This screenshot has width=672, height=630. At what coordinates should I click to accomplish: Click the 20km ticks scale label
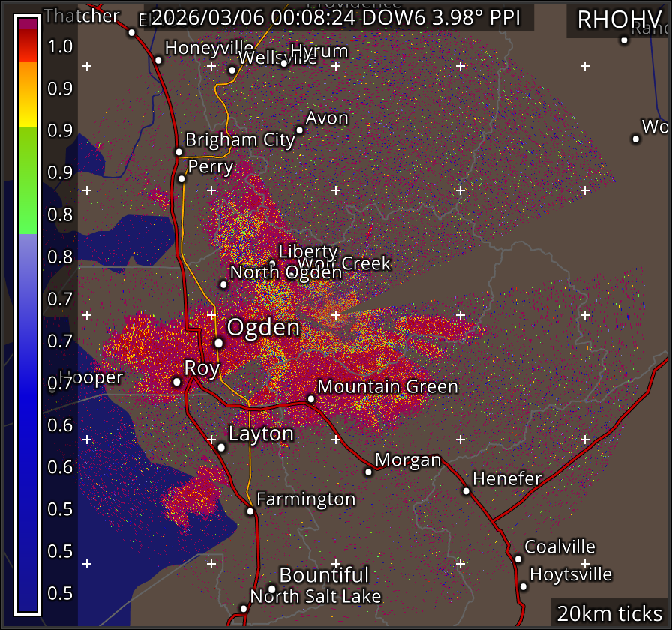tap(610, 613)
